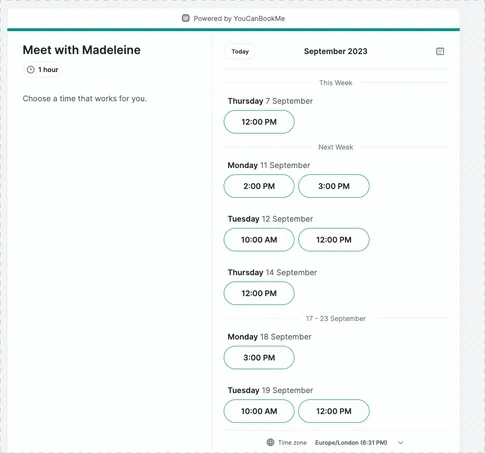Image resolution: width=485 pixels, height=453 pixels.
Task: Book 3:00 PM on Monday 18 September
Action: pos(259,358)
